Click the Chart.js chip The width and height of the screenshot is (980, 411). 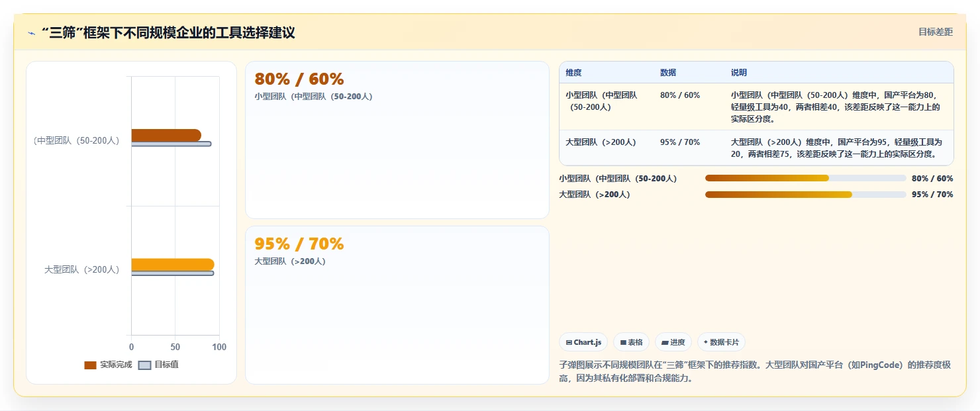(583, 342)
